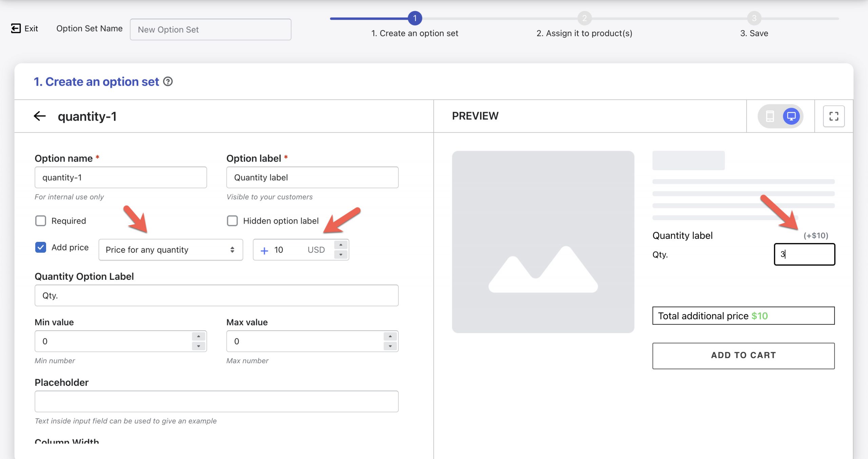Screen dimensions: 868x459
Task: Click the ADD TO CART button
Action: [744, 355]
